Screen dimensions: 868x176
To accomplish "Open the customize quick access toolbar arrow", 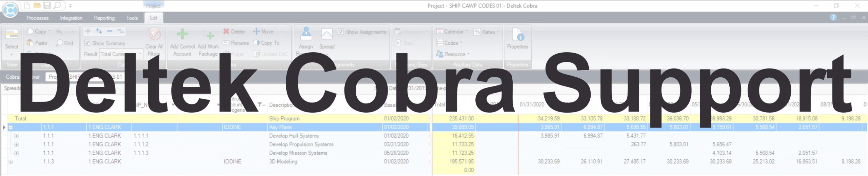I will [x=70, y=6].
